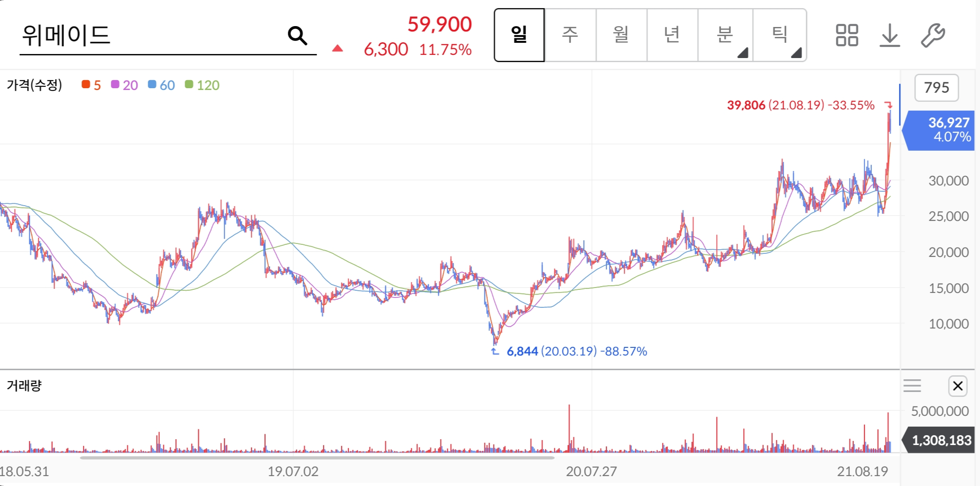Close the 거래량 volume panel
The height and width of the screenshot is (486, 980).
[x=957, y=386]
